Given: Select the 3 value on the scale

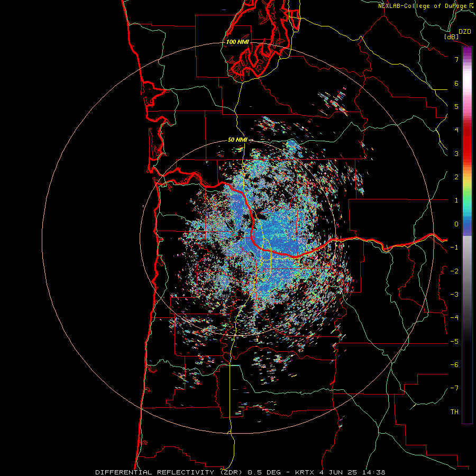Looking at the screenshot, I should point(456,153).
